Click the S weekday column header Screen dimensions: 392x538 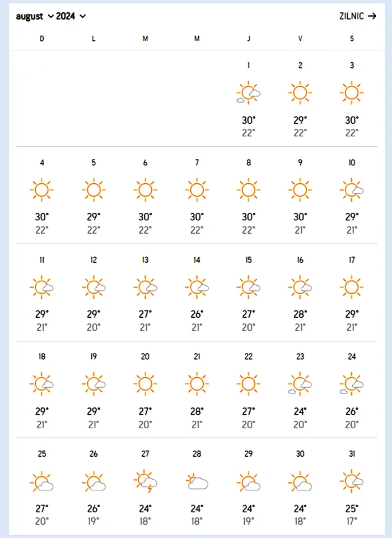352,39
